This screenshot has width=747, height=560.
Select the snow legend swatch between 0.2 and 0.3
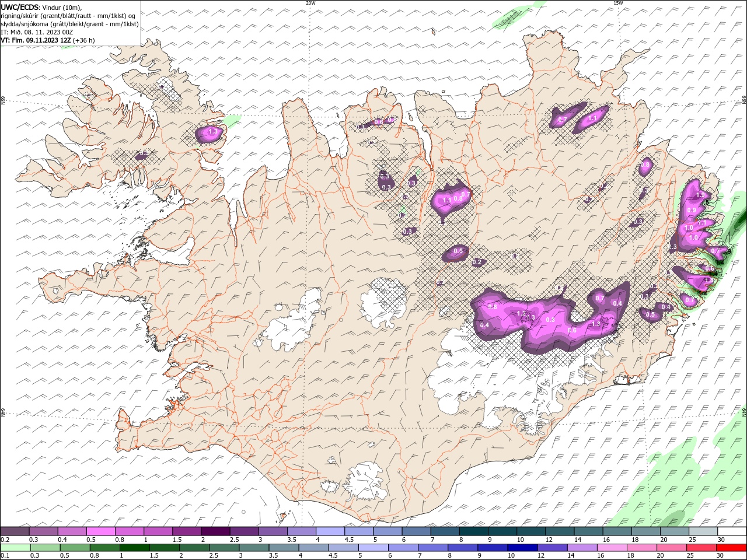click(15, 531)
